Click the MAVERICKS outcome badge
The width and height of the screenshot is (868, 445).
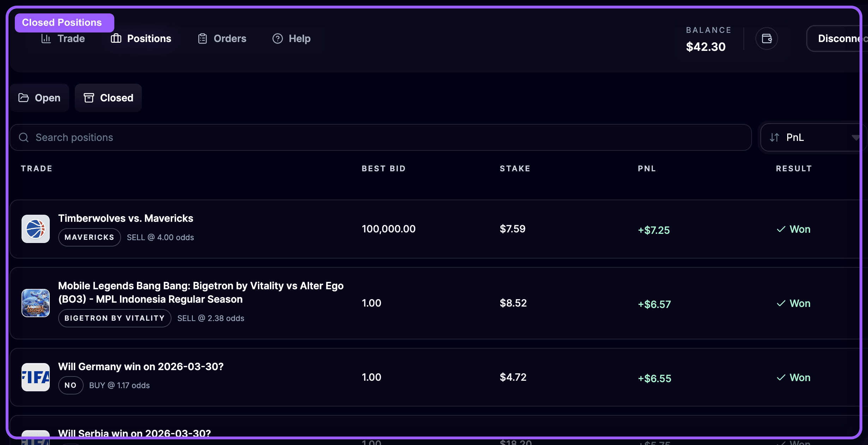pyautogui.click(x=89, y=237)
